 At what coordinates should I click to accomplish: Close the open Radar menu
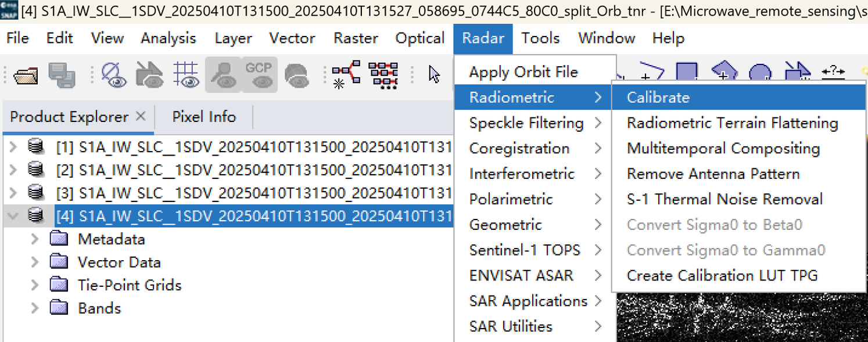[x=483, y=38]
